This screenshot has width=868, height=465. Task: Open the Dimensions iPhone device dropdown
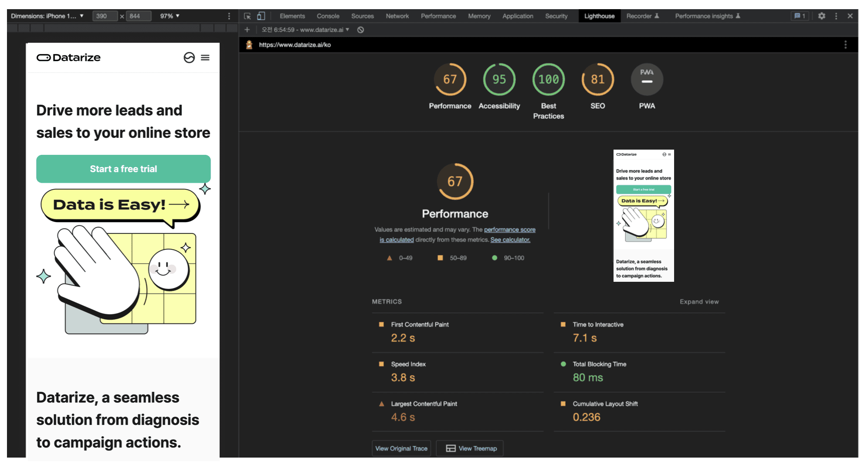coord(47,16)
